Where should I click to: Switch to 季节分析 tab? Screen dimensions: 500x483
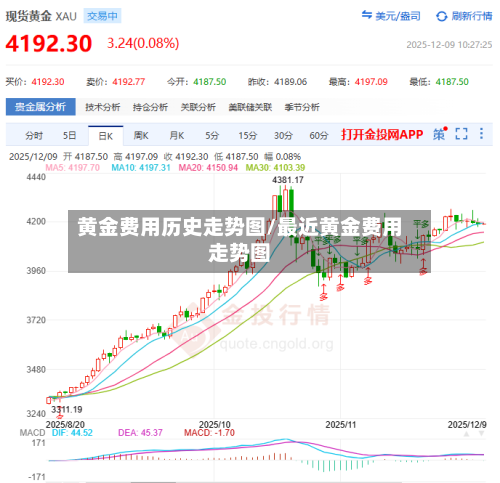[302, 107]
